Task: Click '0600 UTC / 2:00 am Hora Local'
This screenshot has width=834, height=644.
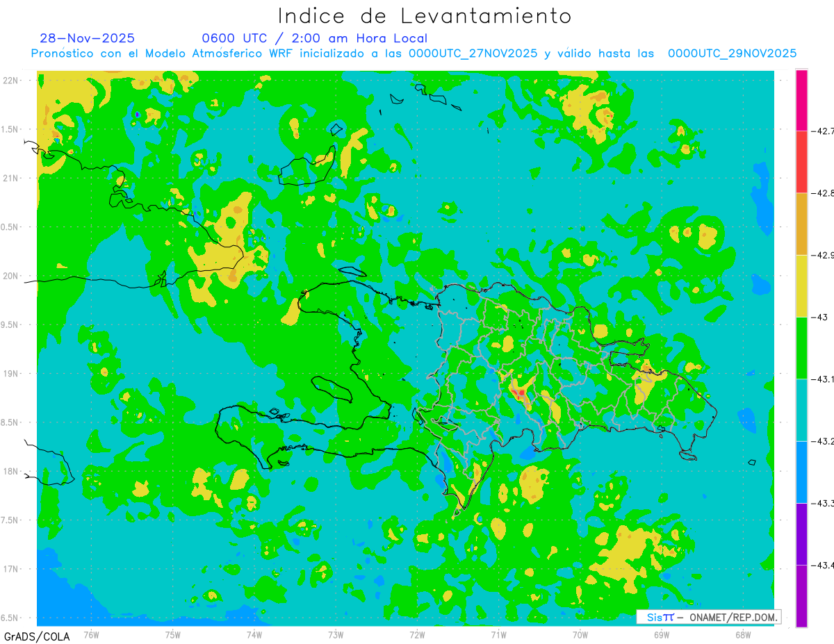Action: pyautogui.click(x=315, y=38)
